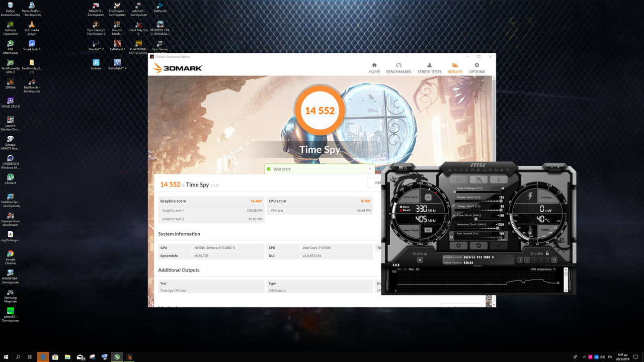Open Microsoft Store from the taskbar
644x362 pixels.
point(55,357)
